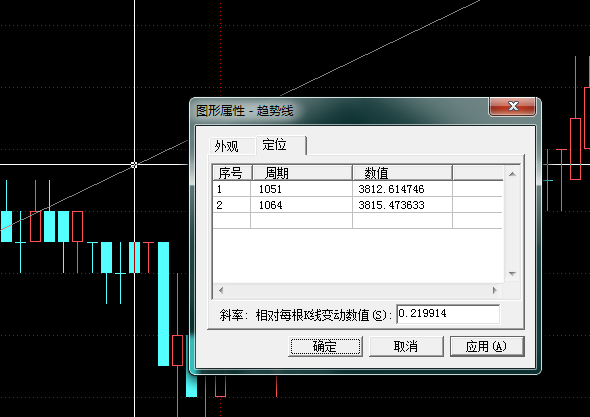Select the period cell 1051
This screenshot has width=590, height=417.
(x=301, y=189)
